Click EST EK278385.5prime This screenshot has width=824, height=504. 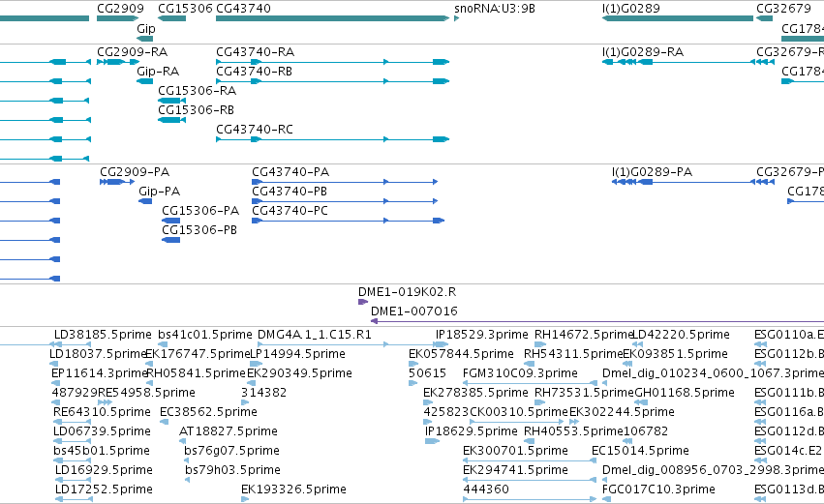click(x=475, y=393)
